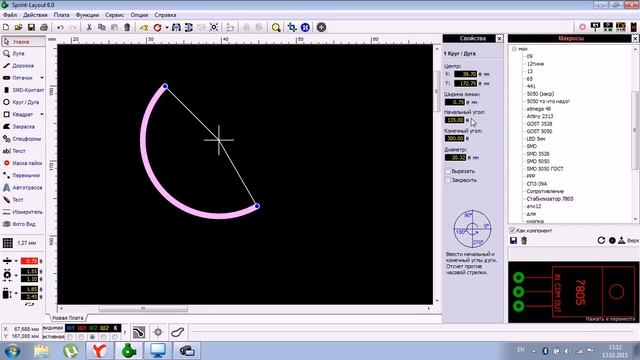640x360 pixels.
Task: Open the Справка menu
Action: coord(165,15)
